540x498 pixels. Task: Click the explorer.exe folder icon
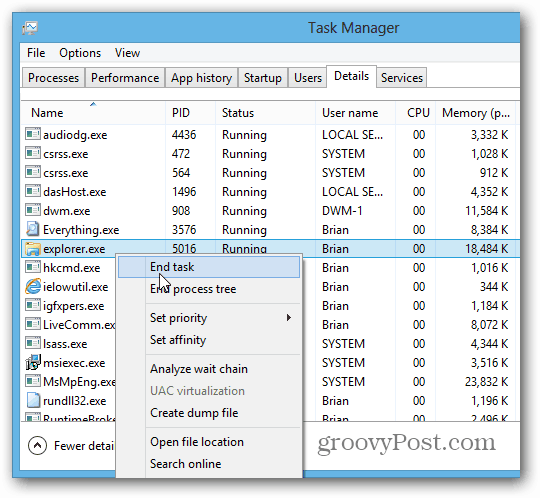[33, 248]
